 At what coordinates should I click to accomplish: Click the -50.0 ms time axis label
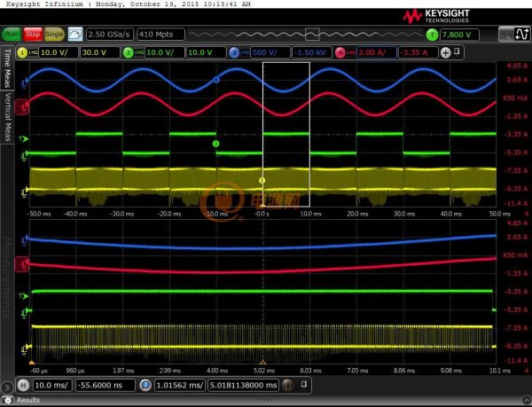[39, 214]
